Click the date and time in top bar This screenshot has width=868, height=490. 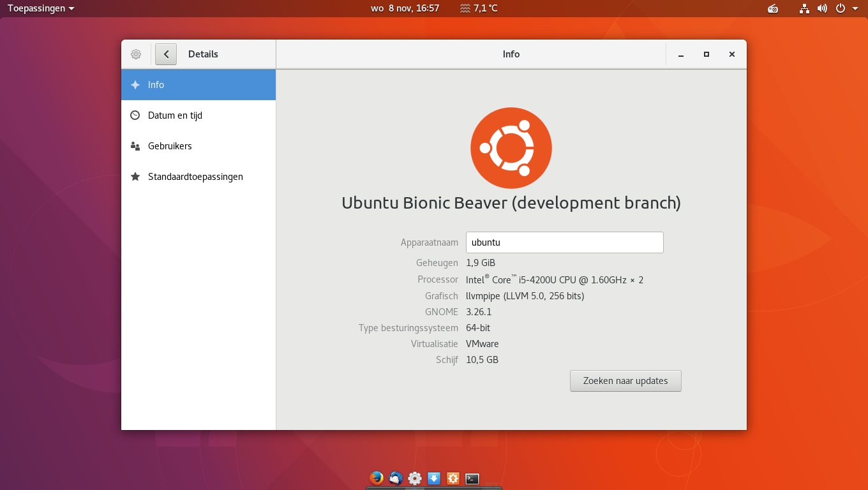coord(405,8)
